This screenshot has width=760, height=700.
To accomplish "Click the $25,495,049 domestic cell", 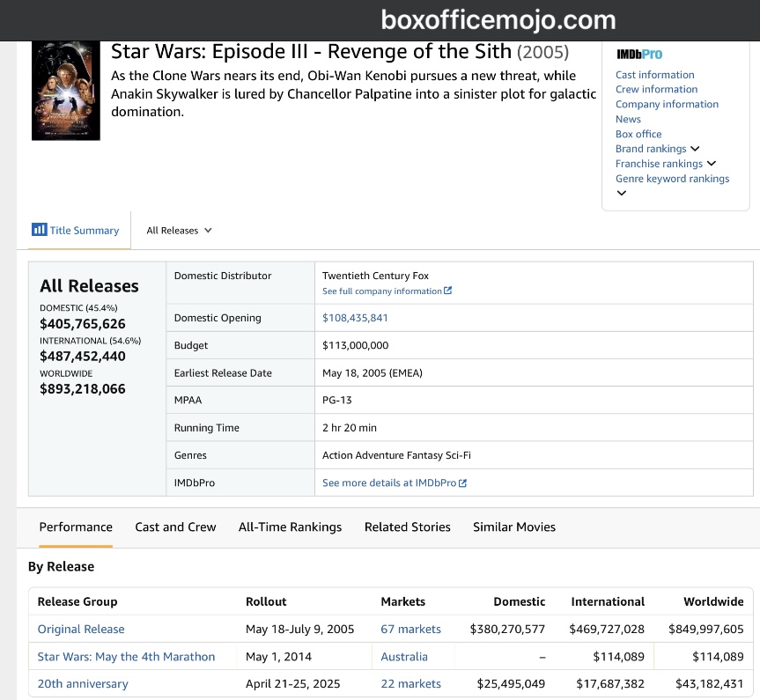I will click(511, 683).
